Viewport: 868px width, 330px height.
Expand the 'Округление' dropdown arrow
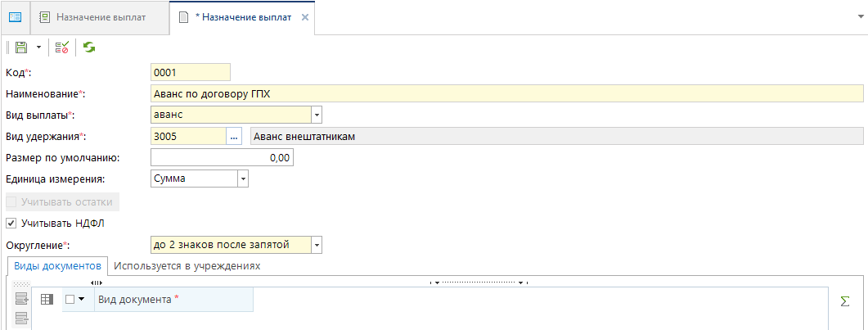tap(317, 244)
